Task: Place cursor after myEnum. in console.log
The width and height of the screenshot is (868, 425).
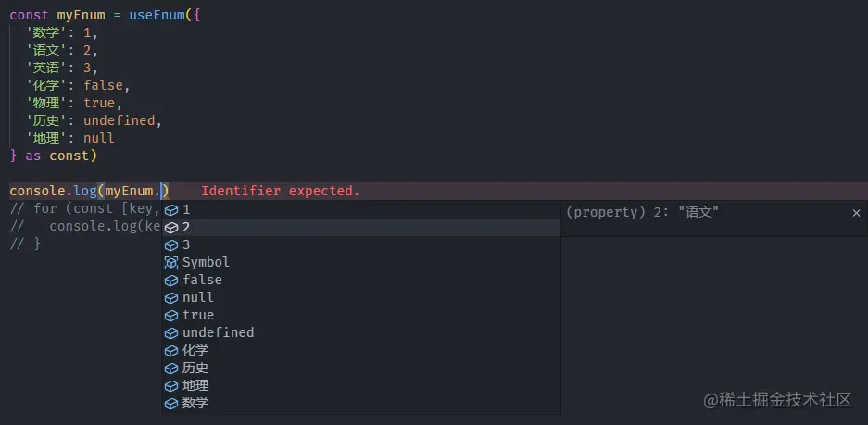Action: click(x=161, y=191)
